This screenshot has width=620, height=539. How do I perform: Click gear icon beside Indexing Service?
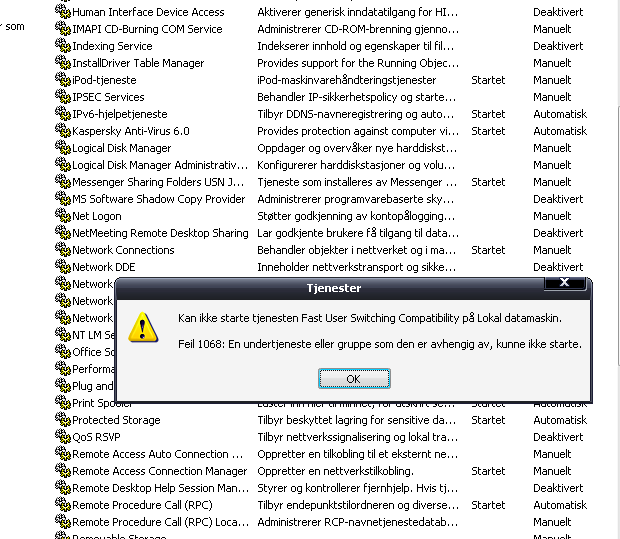(62, 45)
